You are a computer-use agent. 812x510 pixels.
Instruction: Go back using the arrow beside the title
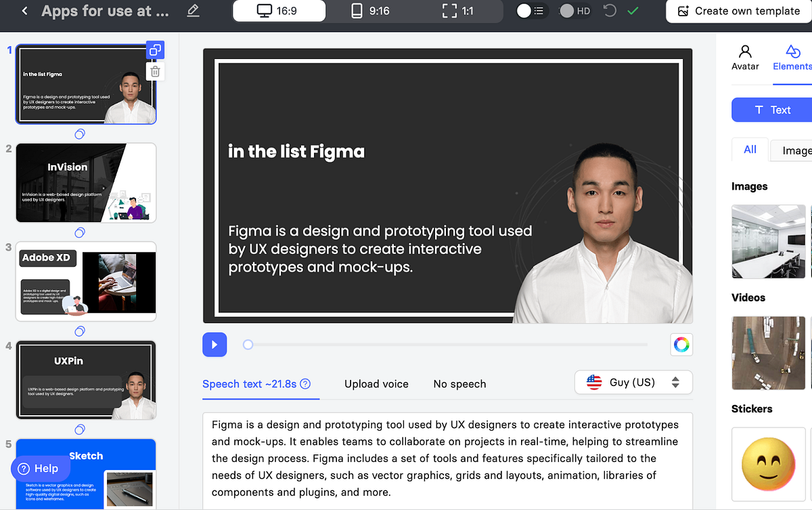(x=24, y=11)
